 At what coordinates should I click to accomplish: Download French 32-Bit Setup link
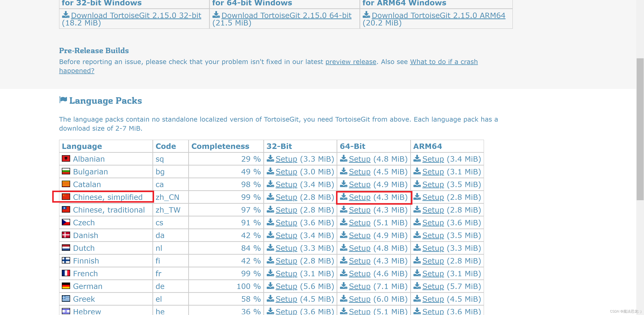pos(286,273)
